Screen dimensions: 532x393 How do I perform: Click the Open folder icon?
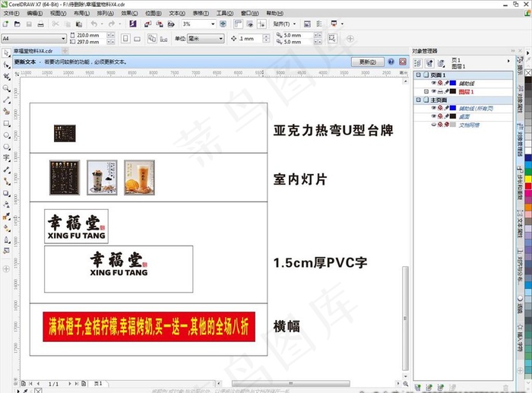pyautogui.click(x=17, y=24)
